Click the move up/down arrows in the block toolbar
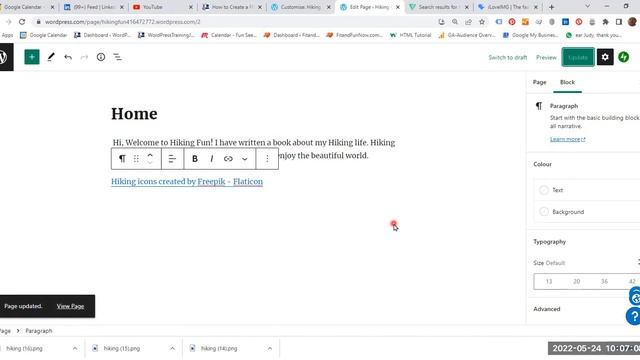The height and width of the screenshot is (360, 640). 150,159
